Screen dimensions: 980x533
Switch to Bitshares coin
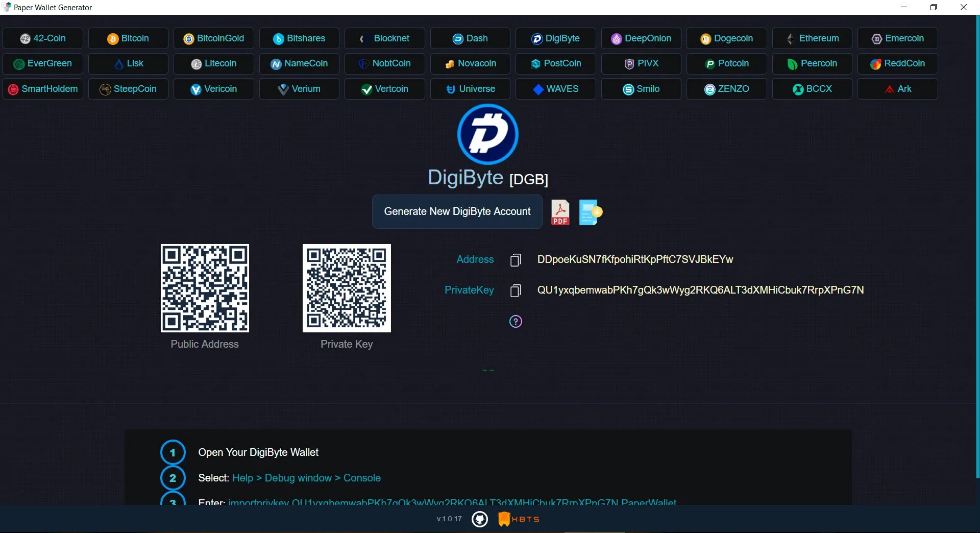pos(299,38)
